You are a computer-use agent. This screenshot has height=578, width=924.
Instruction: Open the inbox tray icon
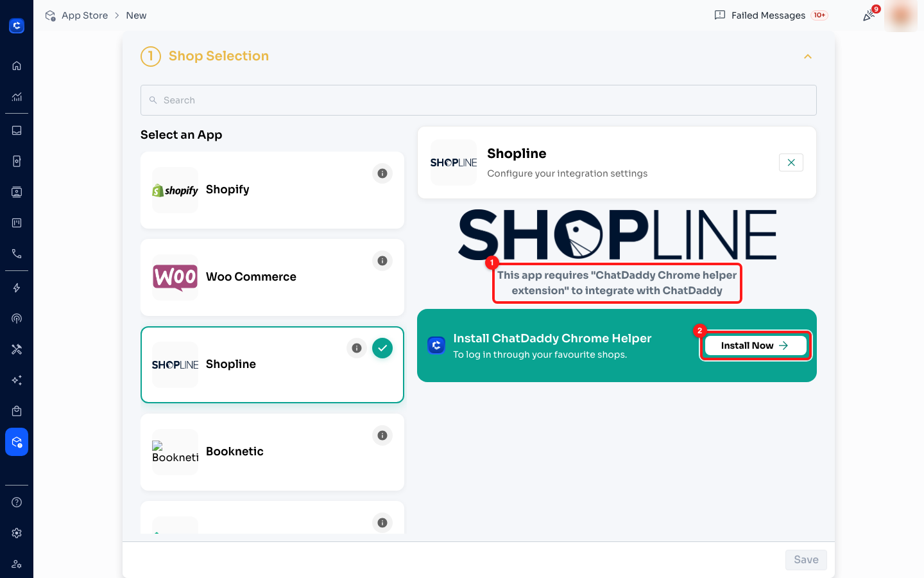pos(17,130)
